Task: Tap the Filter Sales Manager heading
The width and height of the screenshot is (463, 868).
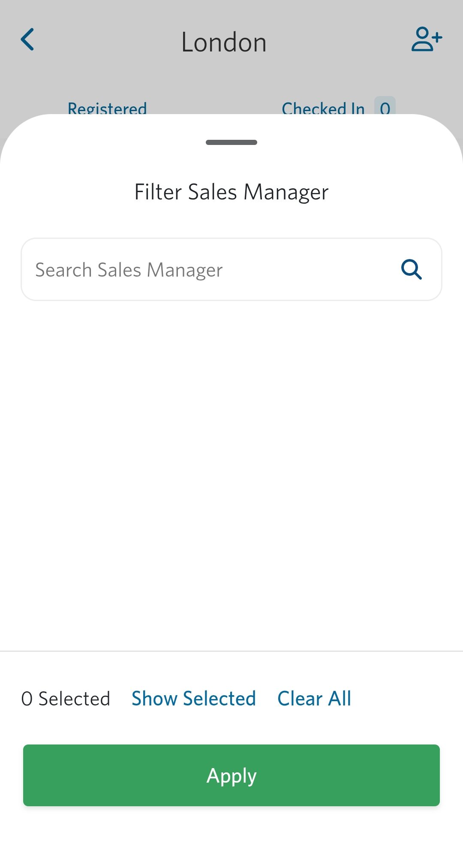Action: click(x=231, y=192)
